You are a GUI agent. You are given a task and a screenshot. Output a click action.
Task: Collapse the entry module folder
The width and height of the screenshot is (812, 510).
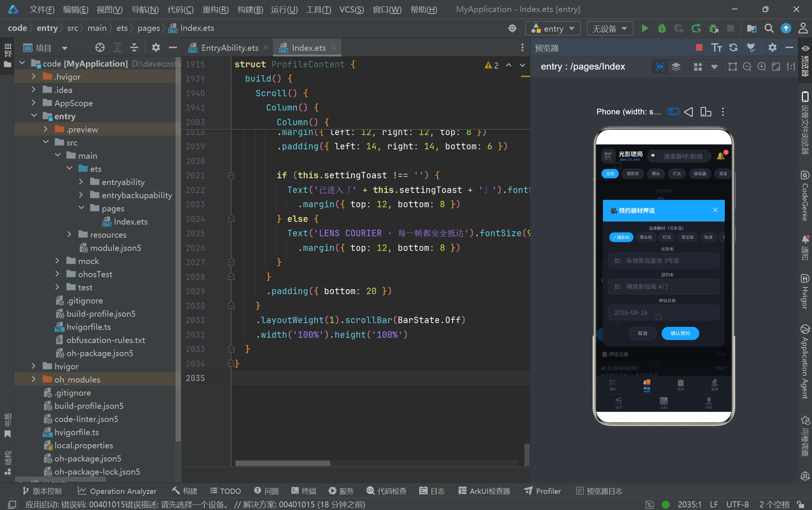(x=34, y=116)
